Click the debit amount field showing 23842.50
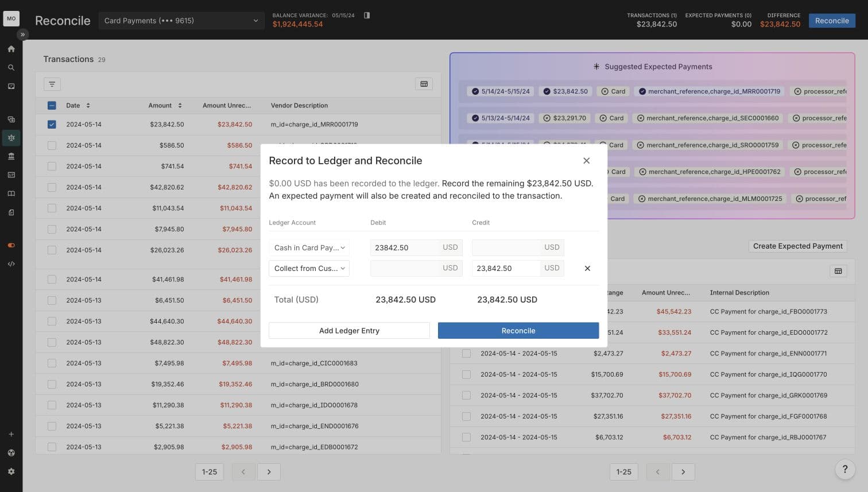 tap(404, 247)
